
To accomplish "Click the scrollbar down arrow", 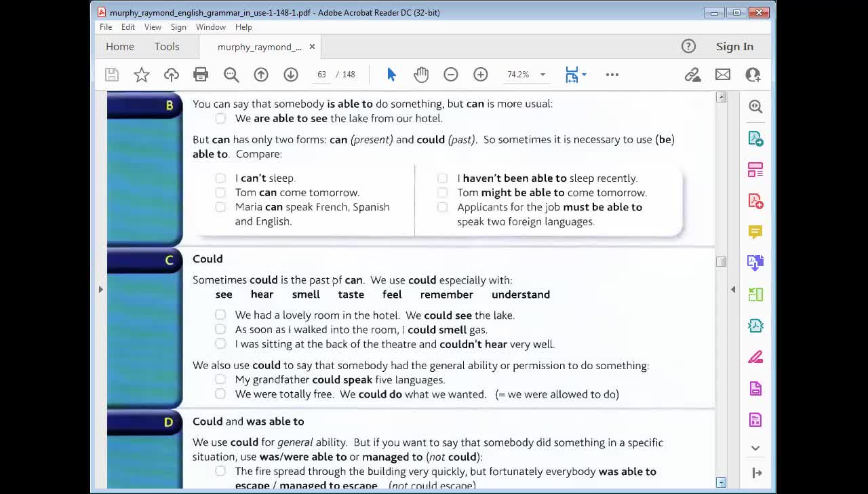I will point(721,482).
